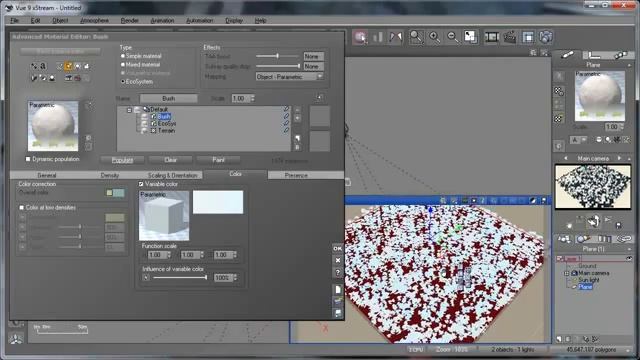Select Sun light in world browser

point(588,280)
